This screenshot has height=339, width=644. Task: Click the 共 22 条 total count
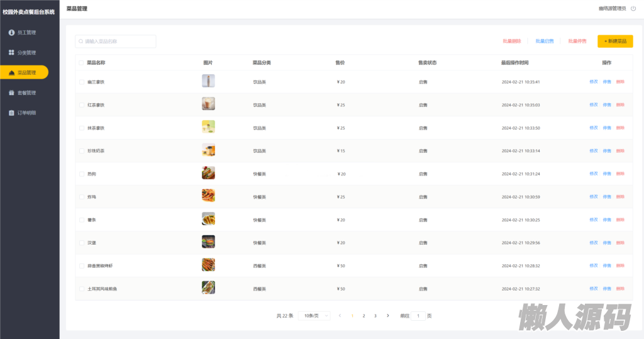[x=285, y=316]
